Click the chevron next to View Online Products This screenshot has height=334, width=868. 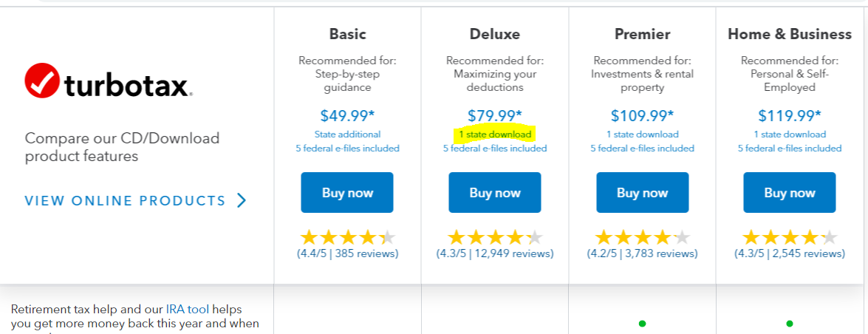coord(242,200)
